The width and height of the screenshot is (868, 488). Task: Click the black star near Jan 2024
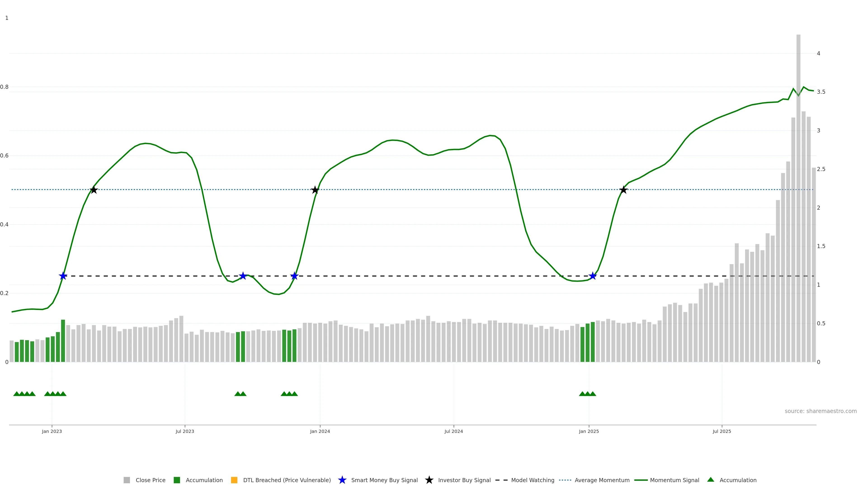[x=315, y=190]
